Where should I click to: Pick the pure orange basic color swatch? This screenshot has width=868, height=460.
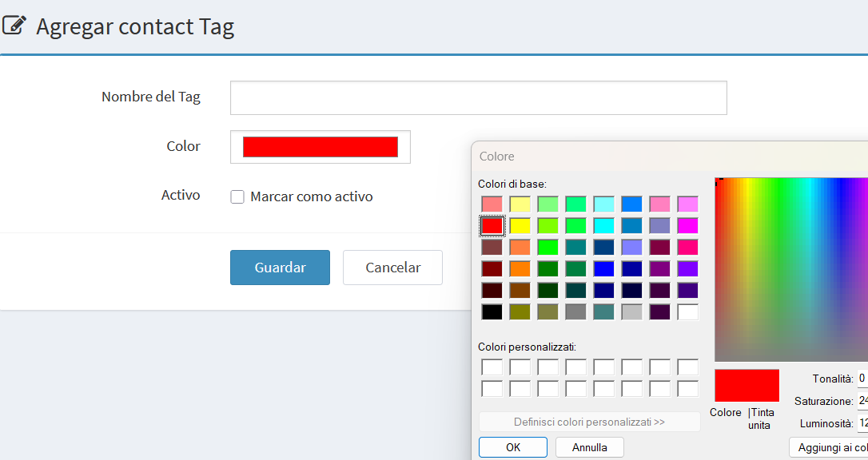520,268
